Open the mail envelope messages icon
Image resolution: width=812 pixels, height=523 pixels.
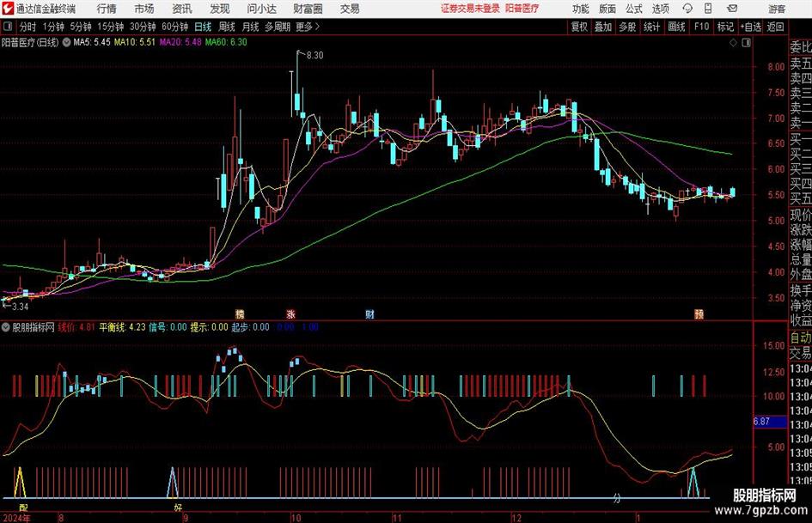pyautogui.click(x=732, y=9)
